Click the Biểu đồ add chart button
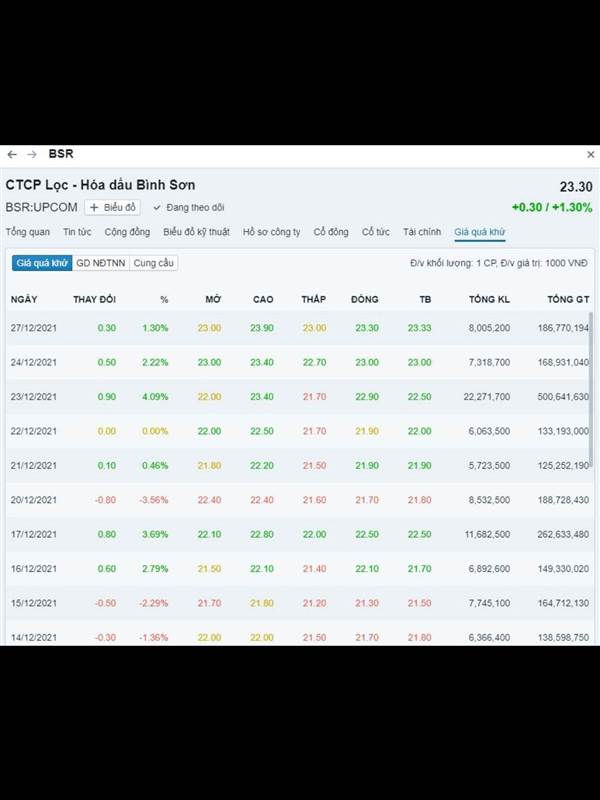600x800 pixels. [x=112, y=208]
